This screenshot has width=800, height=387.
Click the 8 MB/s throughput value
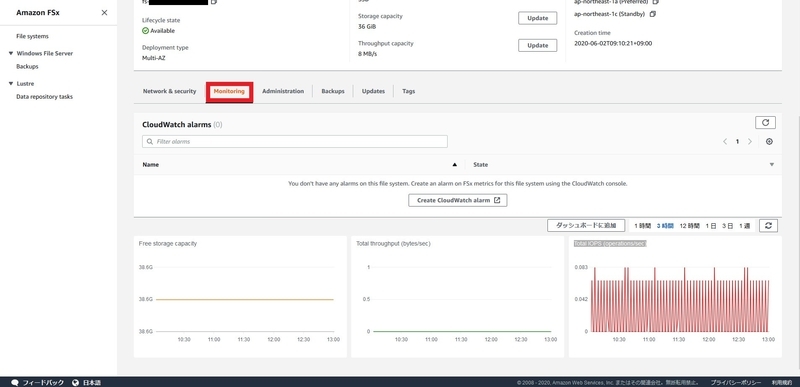[x=367, y=54]
